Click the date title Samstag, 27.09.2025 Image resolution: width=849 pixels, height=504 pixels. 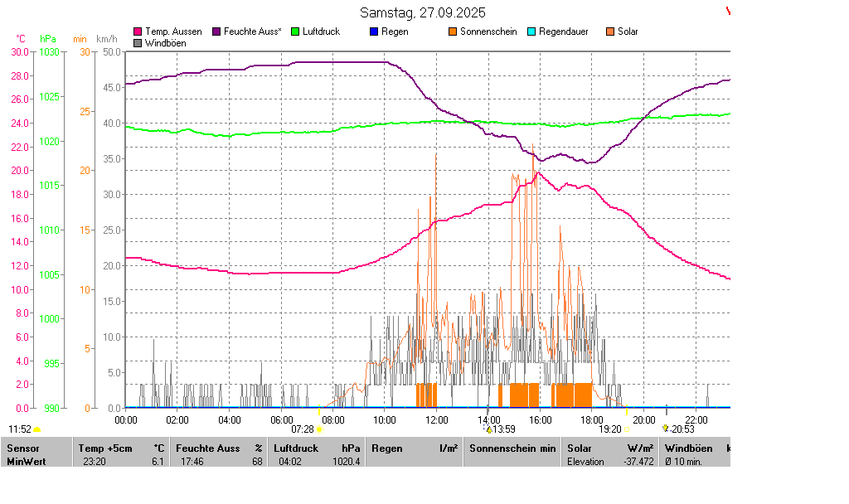click(424, 13)
